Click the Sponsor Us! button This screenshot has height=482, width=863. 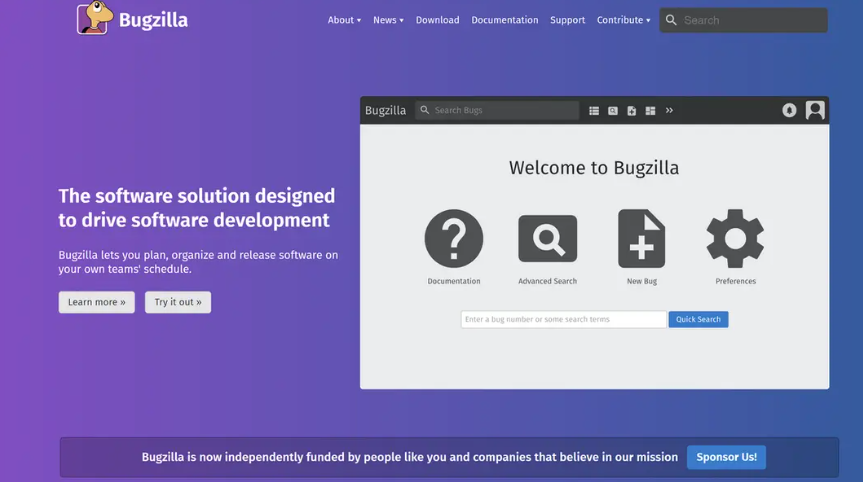point(727,457)
